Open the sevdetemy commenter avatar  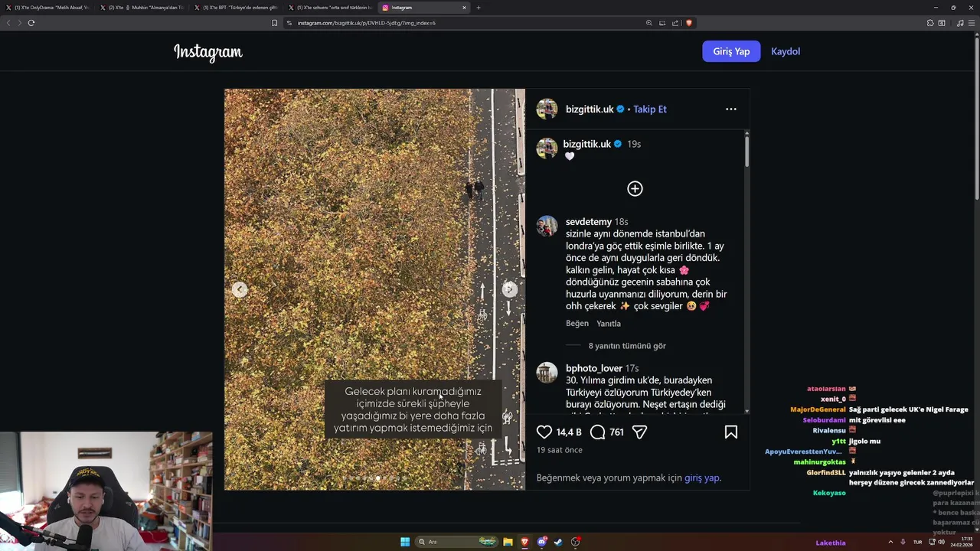tap(547, 227)
